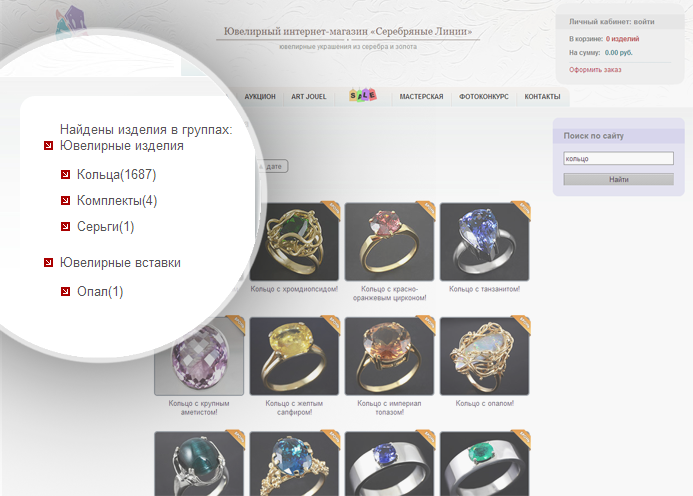Click orange corner ribbon on chrome diopside ring

(x=331, y=209)
